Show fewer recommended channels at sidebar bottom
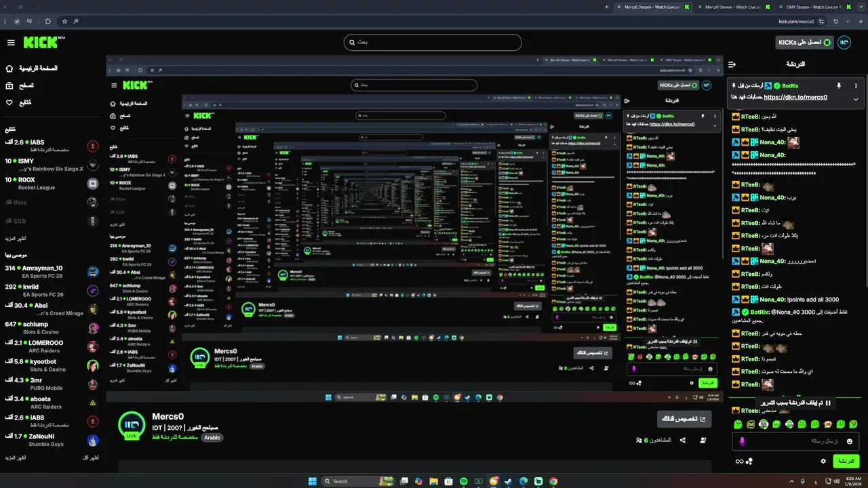 [x=90, y=458]
